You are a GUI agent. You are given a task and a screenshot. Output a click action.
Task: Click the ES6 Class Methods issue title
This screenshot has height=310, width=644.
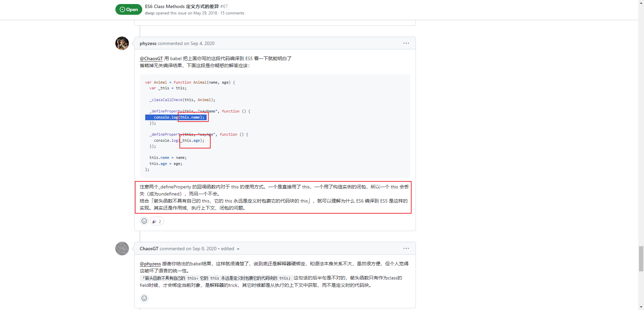point(182,6)
